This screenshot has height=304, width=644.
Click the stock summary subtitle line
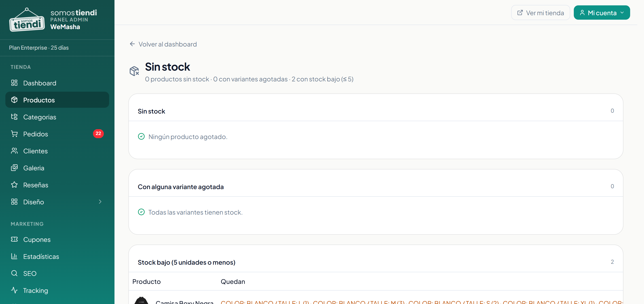pos(249,79)
